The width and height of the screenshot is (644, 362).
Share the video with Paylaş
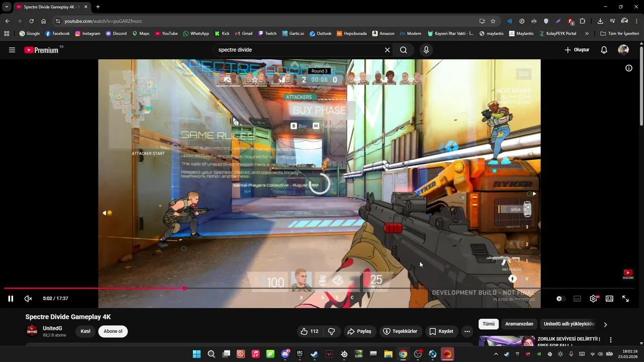click(x=359, y=331)
